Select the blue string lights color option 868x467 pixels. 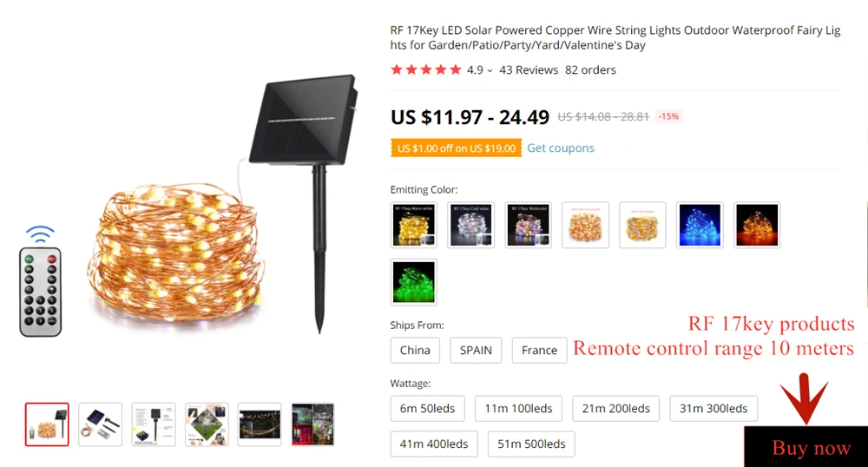pyautogui.click(x=700, y=225)
